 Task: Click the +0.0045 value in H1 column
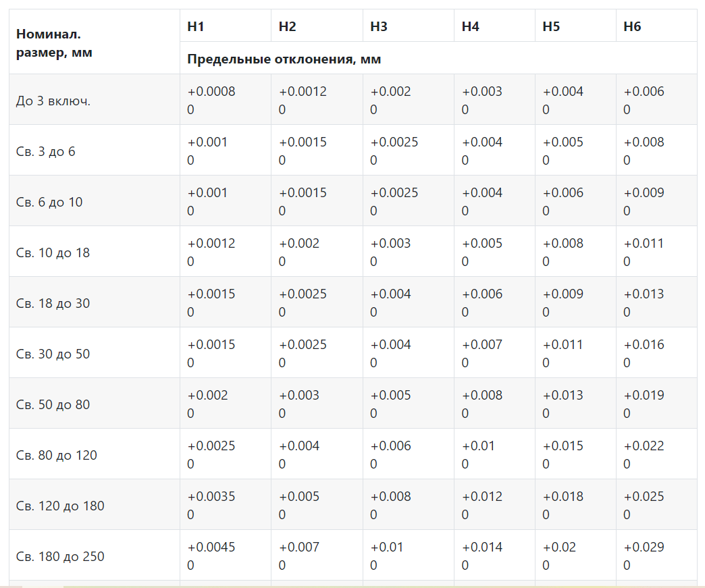point(211,547)
